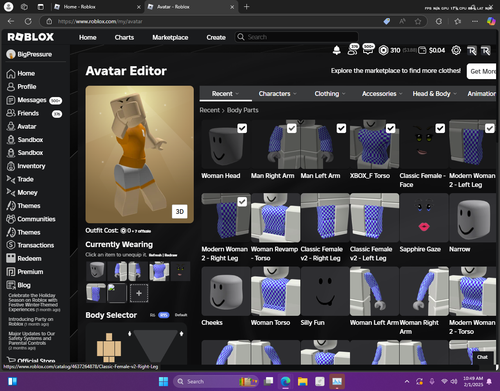Click the Roblox logo in the header

coord(30,37)
